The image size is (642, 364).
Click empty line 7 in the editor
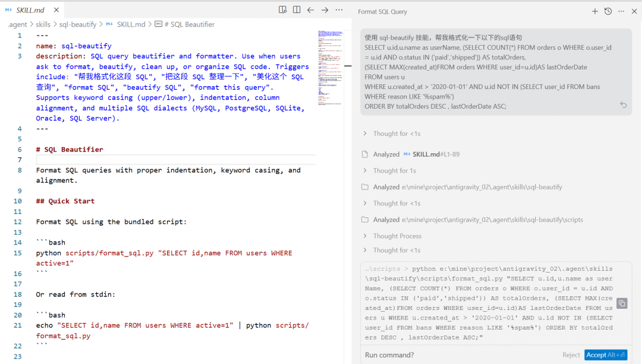175,160
